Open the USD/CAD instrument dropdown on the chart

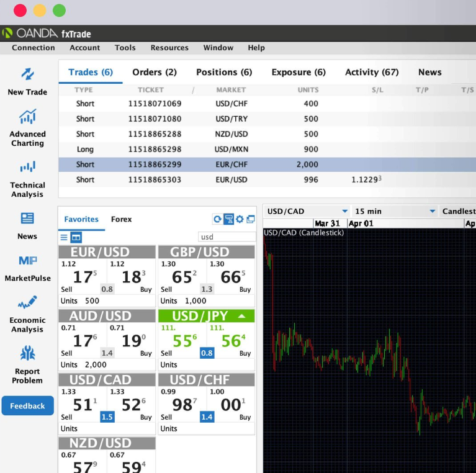click(307, 211)
